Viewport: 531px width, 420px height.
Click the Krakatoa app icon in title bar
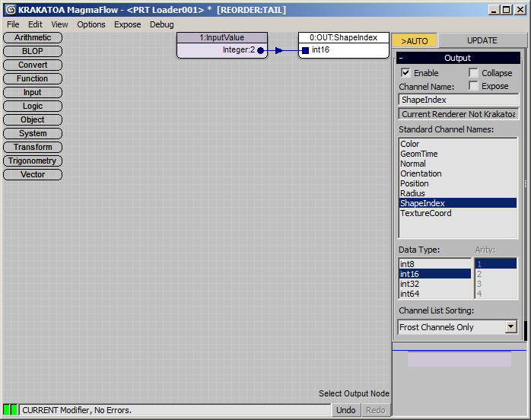(x=11, y=10)
